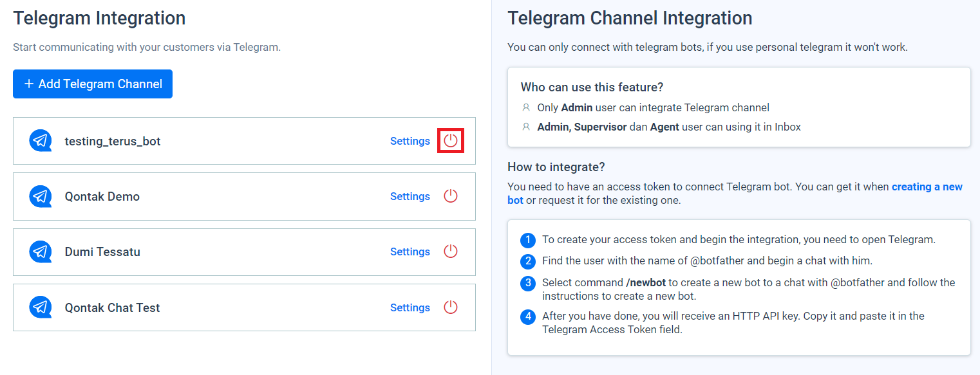This screenshot has height=375, width=980.
Task: Click the Telegram icon beside Dumi Tessatu
Action: pyautogui.click(x=41, y=252)
